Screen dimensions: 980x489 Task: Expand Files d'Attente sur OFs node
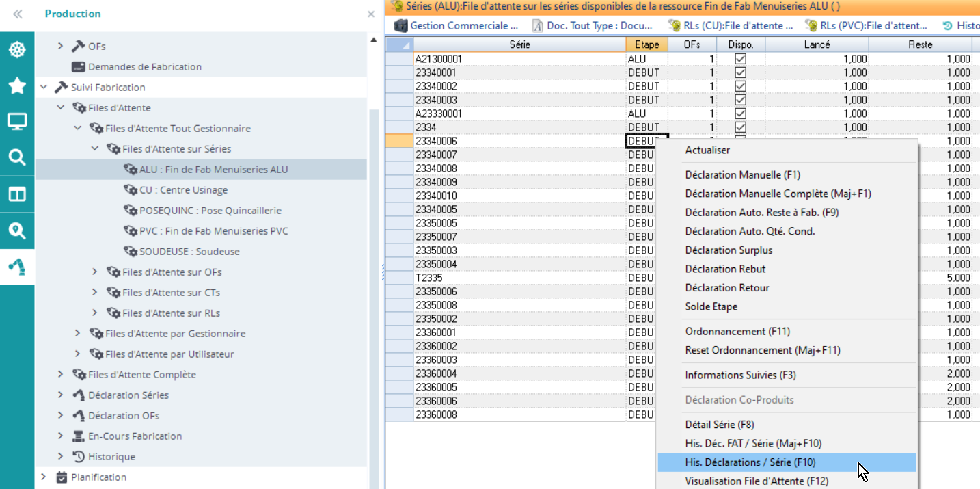tap(95, 272)
